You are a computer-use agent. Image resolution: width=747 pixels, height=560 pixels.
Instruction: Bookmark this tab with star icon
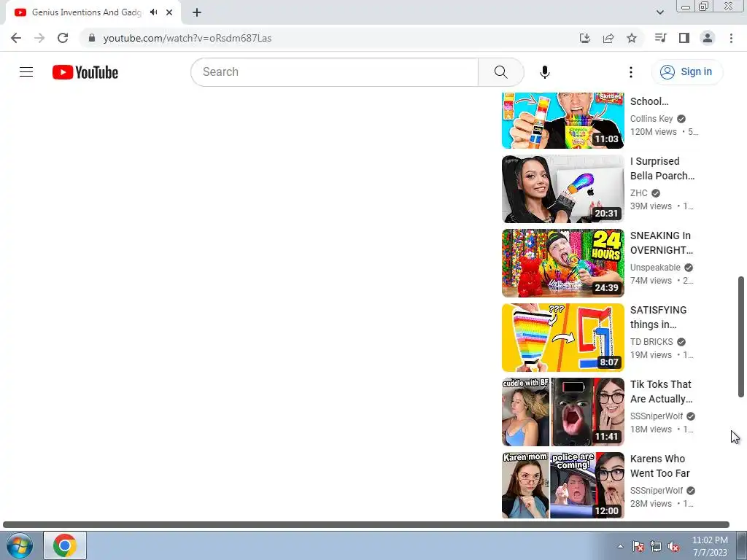(x=632, y=38)
